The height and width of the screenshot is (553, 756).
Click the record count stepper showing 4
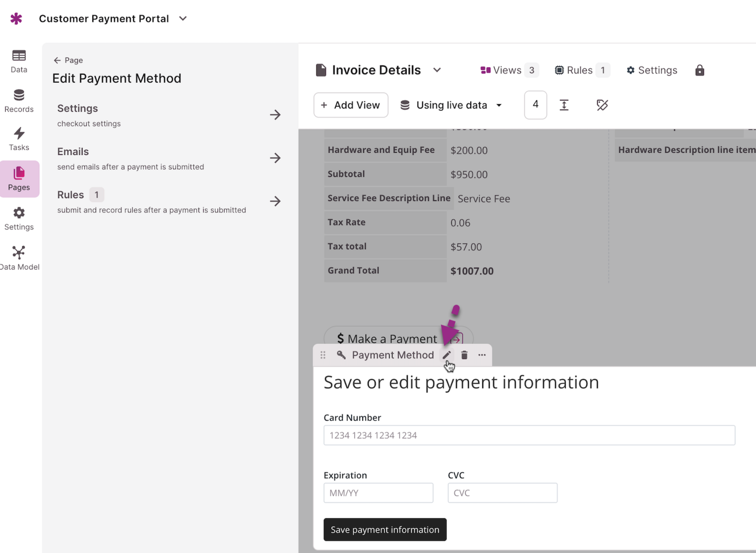pos(535,105)
